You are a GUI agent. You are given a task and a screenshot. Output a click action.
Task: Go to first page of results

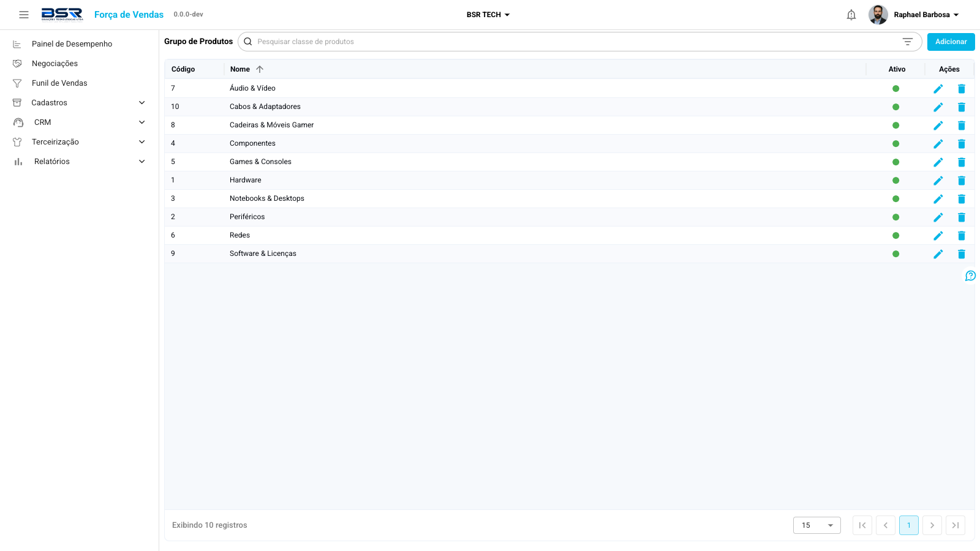[862, 525]
